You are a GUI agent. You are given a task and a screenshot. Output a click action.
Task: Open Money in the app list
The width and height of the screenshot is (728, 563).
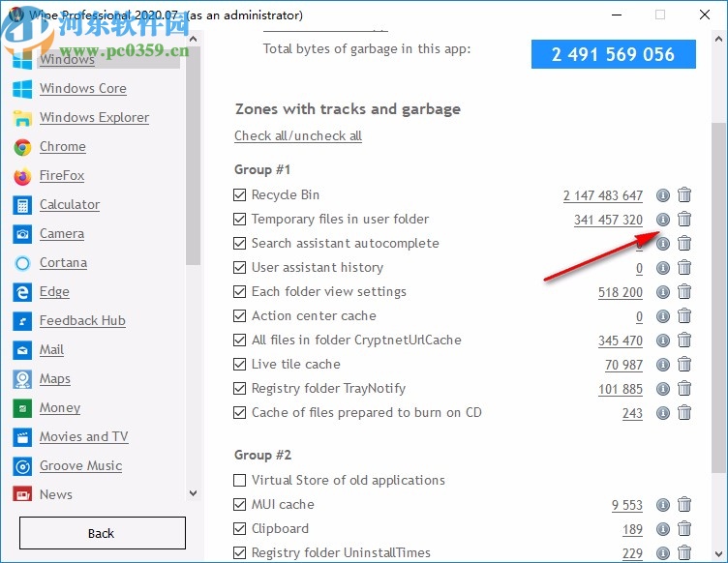click(x=60, y=407)
